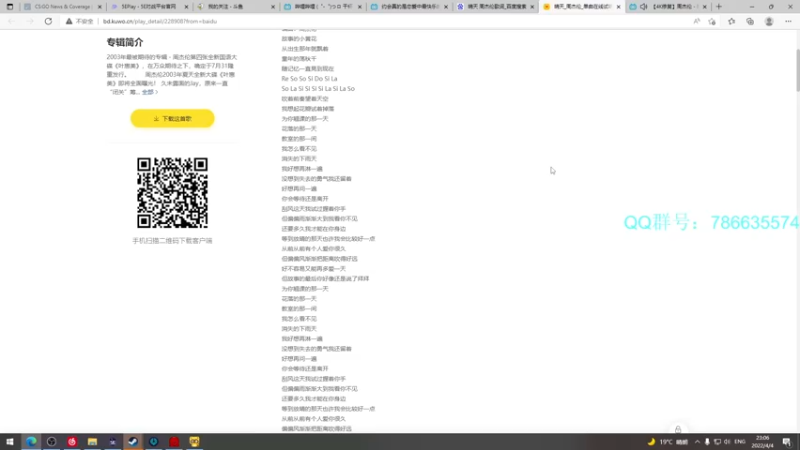Mute the 4K修复 周杰伦 tab audio
This screenshot has height=450, width=800.
[643, 7]
